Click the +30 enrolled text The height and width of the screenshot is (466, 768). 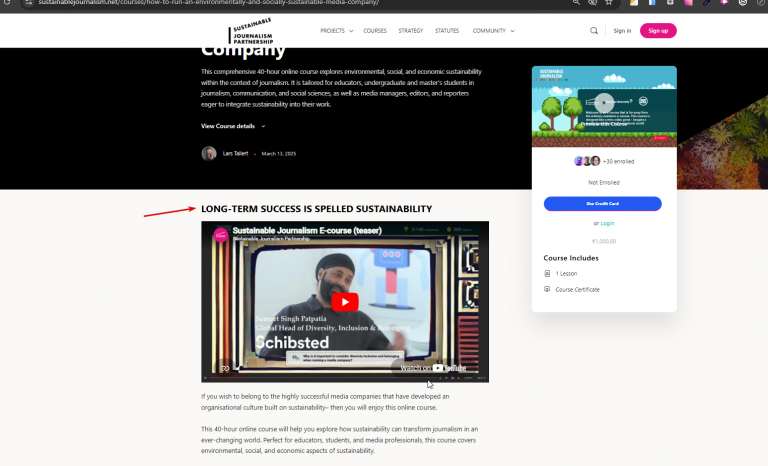(x=618, y=161)
